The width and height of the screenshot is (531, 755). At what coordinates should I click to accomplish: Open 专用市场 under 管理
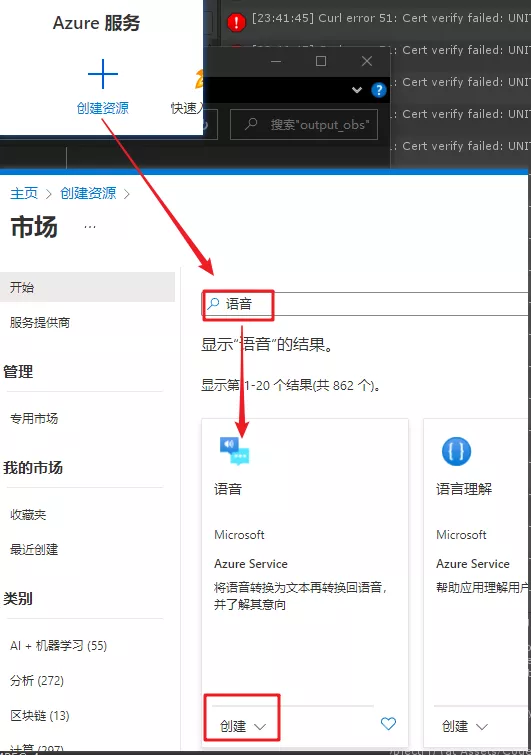point(34,418)
